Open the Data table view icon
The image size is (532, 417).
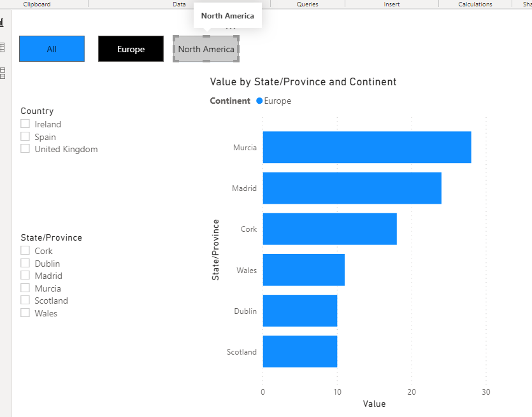2,48
